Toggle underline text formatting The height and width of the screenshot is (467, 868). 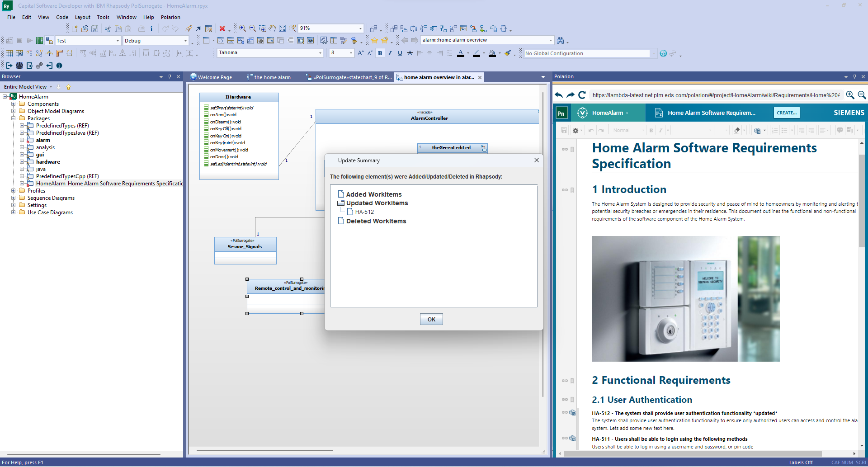(x=400, y=53)
